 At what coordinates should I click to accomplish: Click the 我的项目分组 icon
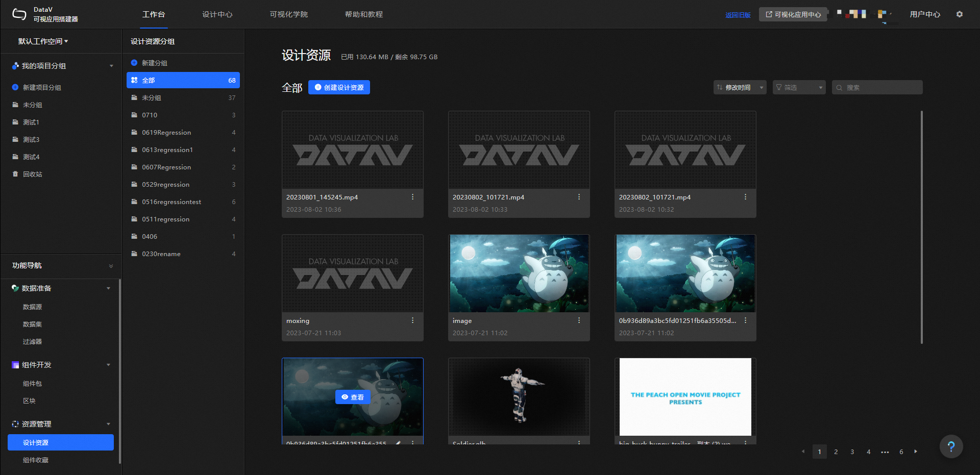15,66
